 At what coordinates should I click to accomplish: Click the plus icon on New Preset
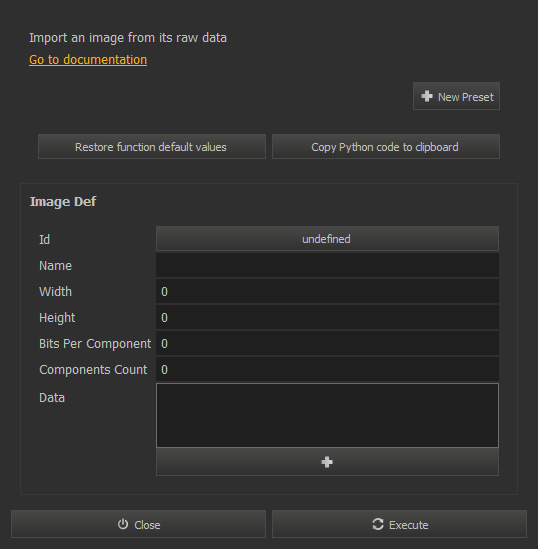427,96
